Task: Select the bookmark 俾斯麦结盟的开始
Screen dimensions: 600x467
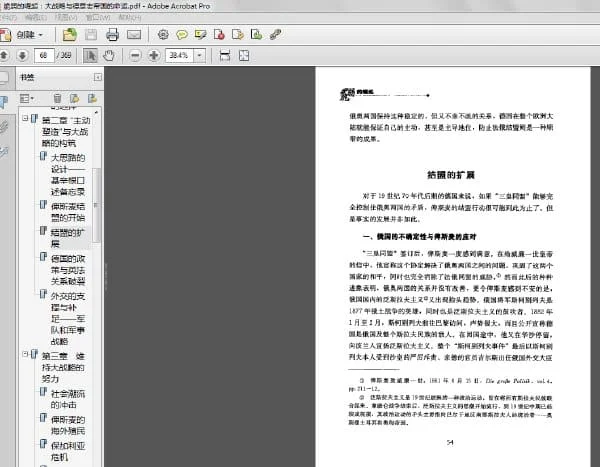Action: [x=68, y=212]
